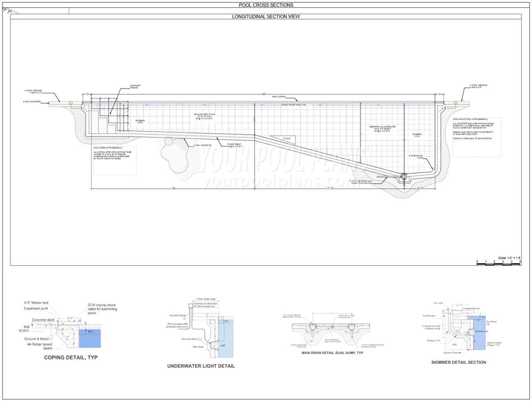Click the '40'' overall length dimension

pyautogui.click(x=263, y=94)
